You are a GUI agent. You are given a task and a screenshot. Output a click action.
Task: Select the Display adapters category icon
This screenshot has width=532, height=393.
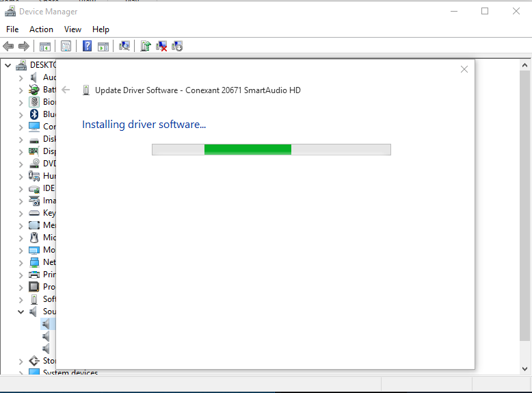[34, 151]
